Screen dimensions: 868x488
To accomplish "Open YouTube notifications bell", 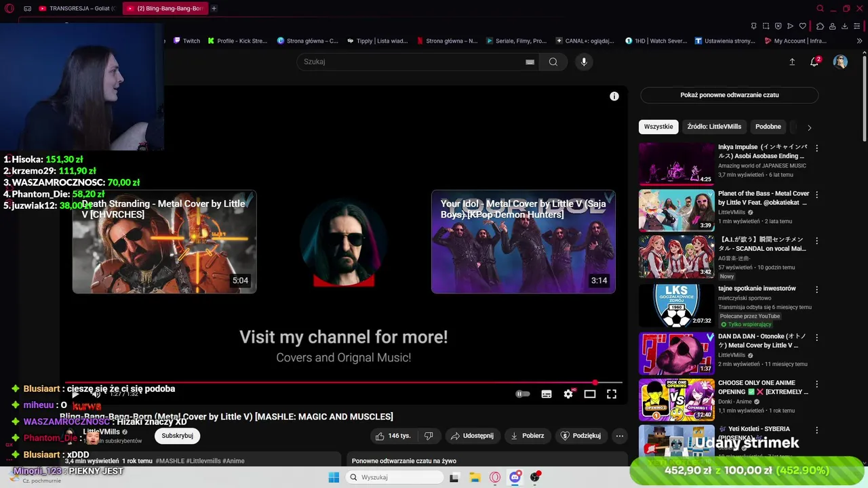I will click(815, 62).
